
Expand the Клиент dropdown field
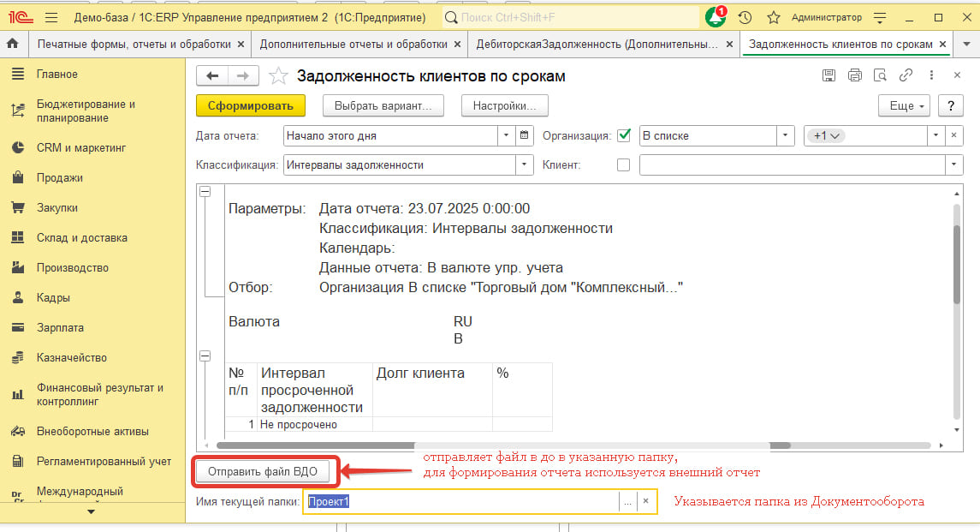[953, 164]
